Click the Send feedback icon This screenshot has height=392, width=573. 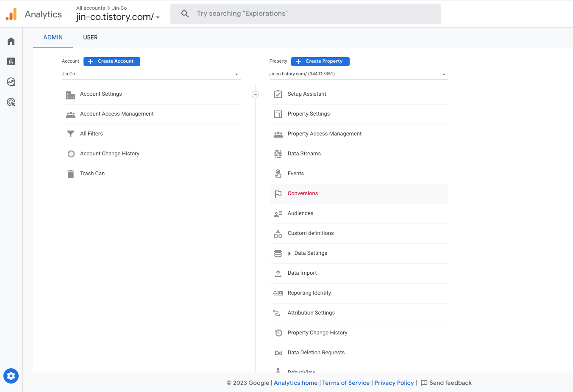click(424, 383)
